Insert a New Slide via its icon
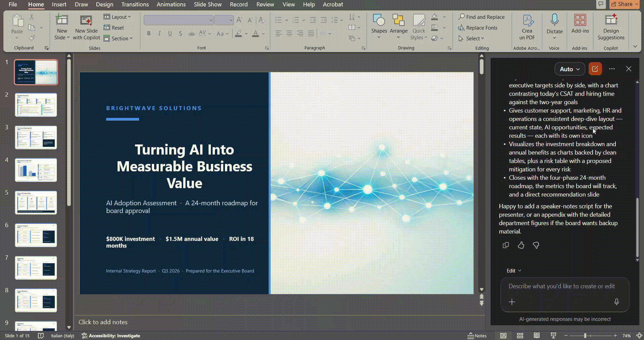Viewport: 644px width, 340px height. click(62, 20)
